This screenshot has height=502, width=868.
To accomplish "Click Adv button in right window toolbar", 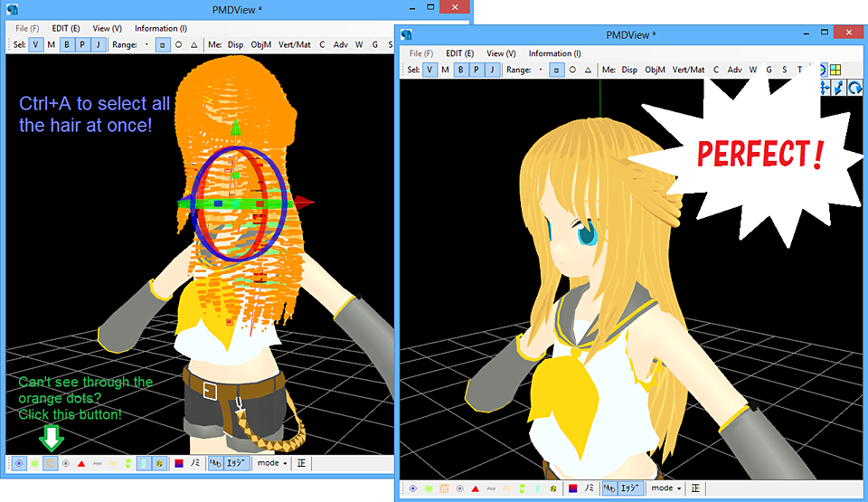I will (734, 70).
